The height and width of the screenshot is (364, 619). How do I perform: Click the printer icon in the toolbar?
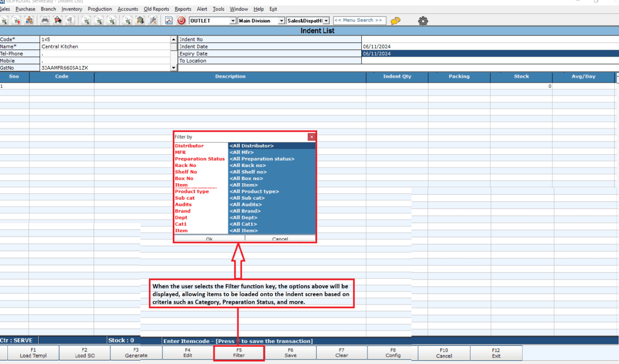point(45,21)
